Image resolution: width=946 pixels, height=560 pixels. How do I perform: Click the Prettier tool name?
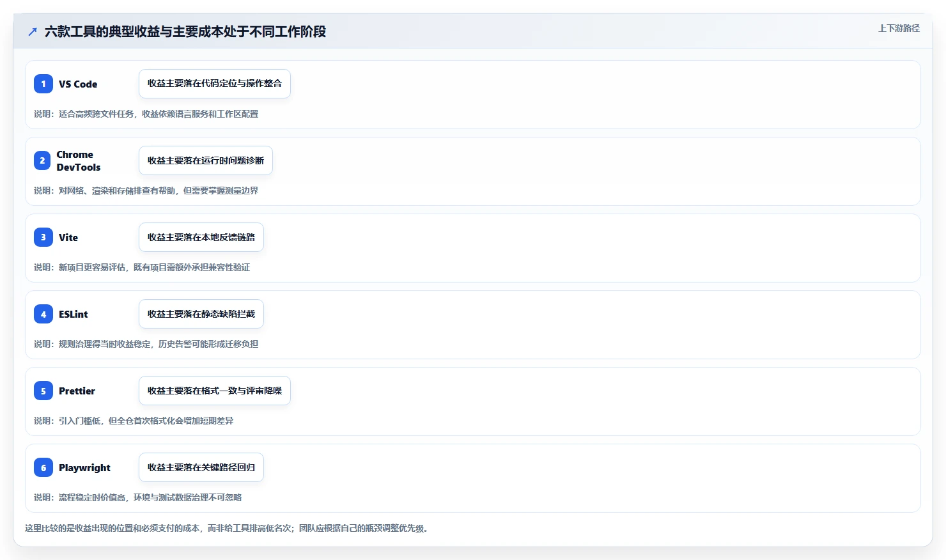coord(77,391)
